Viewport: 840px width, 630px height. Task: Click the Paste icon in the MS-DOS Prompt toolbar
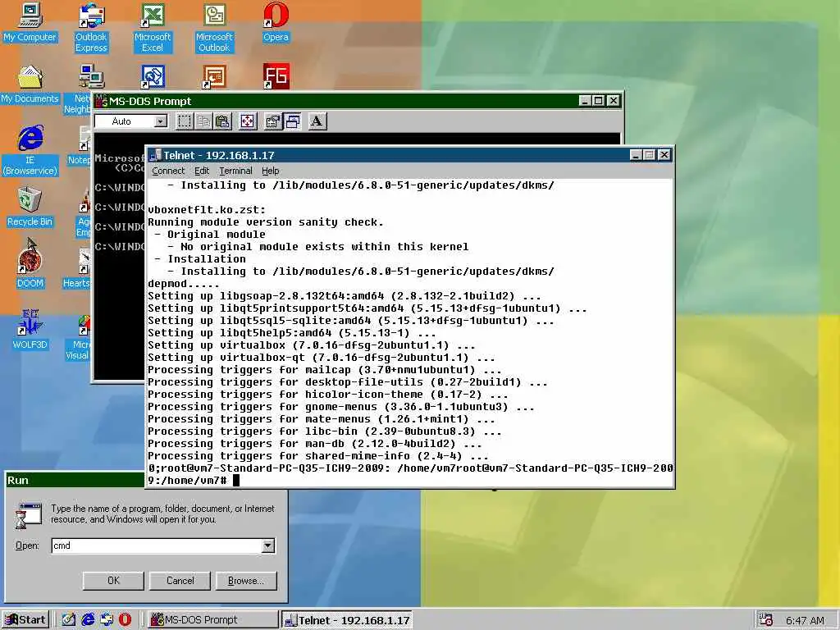(222, 121)
